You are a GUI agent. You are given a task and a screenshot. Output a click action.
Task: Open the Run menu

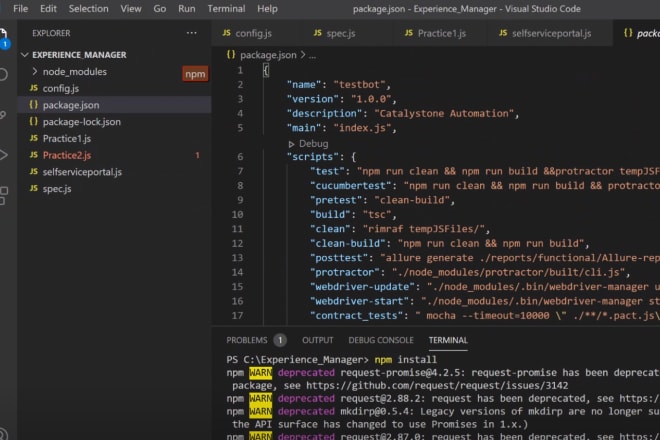[186, 8]
